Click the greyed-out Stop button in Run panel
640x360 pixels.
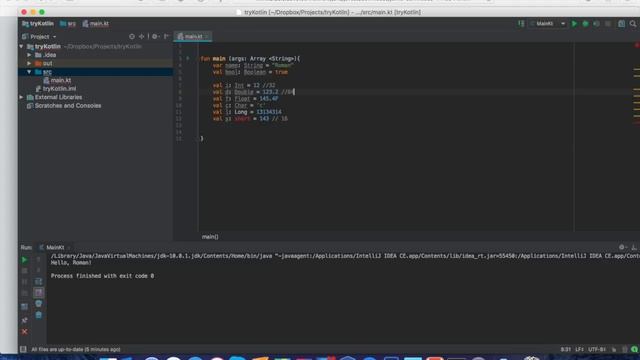click(24, 271)
